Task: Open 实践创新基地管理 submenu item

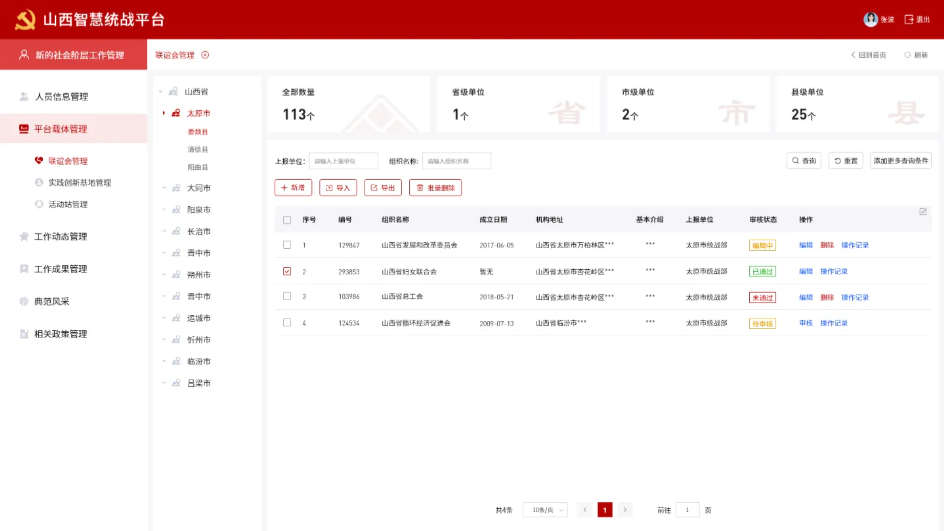Action: pos(79,182)
